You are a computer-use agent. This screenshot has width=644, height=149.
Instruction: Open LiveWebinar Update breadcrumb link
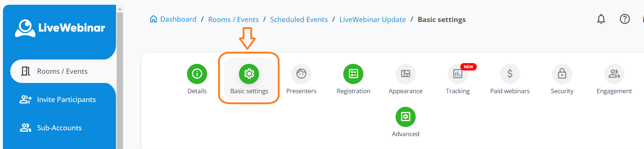click(372, 19)
